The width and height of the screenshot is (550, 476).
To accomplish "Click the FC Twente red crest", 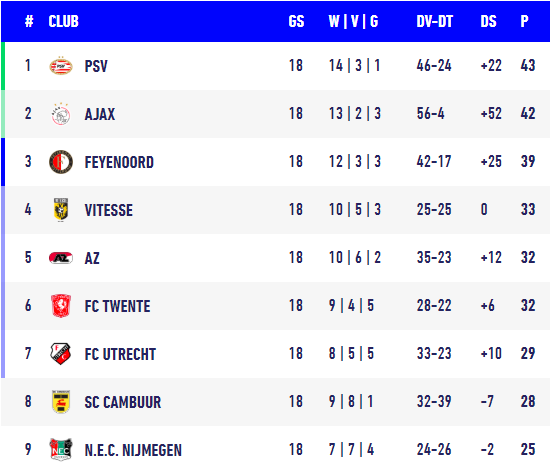I will point(61,306).
